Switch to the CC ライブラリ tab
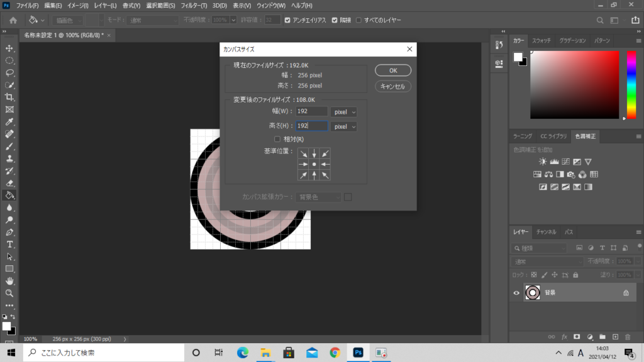The image size is (644, 362). point(553,136)
